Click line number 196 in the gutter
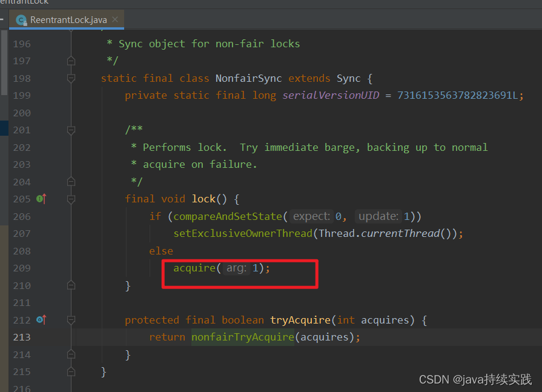542x392 pixels. click(x=22, y=44)
